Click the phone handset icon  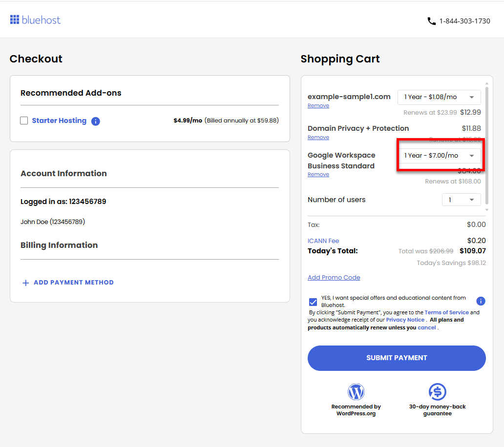coord(431,21)
